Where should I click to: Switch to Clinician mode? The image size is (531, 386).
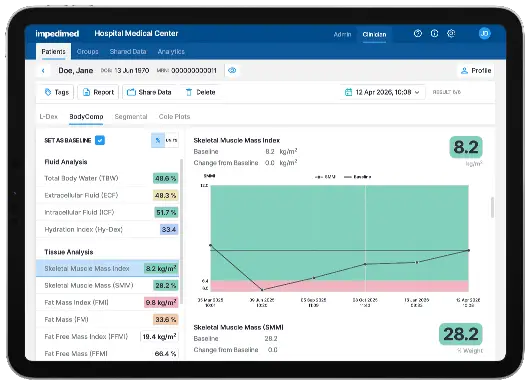coord(374,34)
